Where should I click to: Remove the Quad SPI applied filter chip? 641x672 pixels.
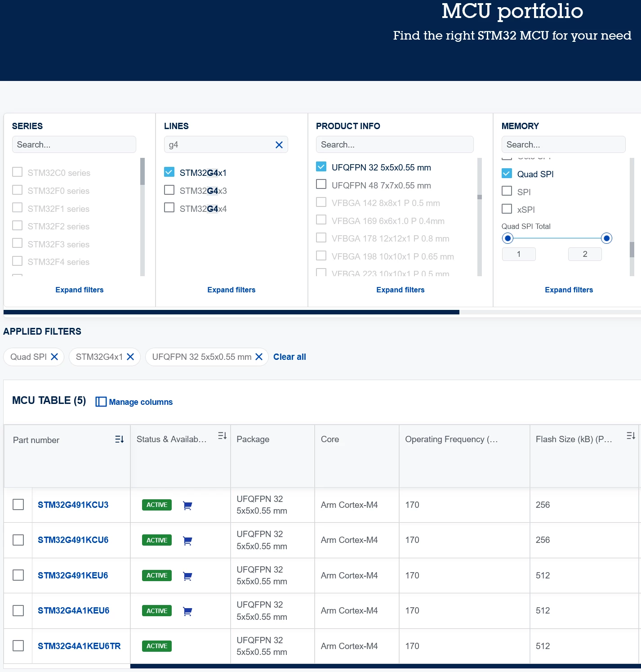(54, 357)
